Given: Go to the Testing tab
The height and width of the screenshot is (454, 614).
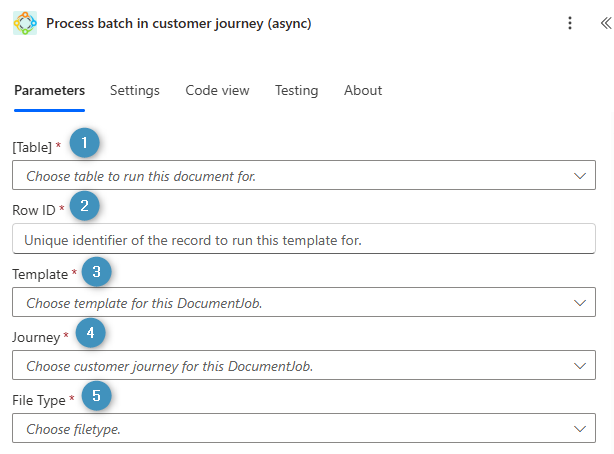Looking at the screenshot, I should point(297,90).
